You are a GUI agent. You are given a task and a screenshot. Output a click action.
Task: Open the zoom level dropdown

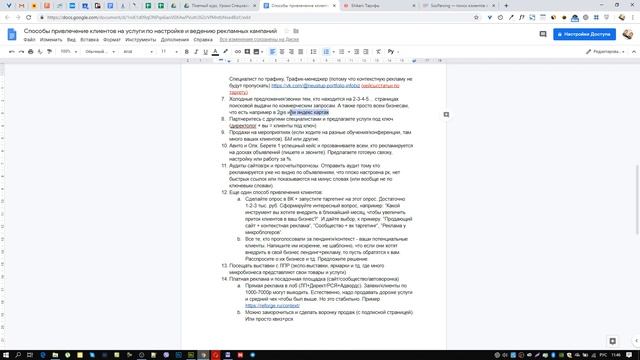click(x=69, y=52)
